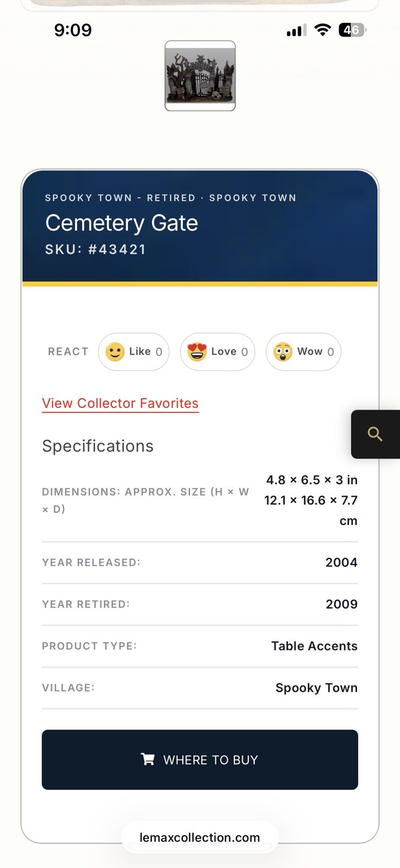The height and width of the screenshot is (868, 400).
Task: Tap the lemaxcollection.com address bar
Action: tap(200, 838)
